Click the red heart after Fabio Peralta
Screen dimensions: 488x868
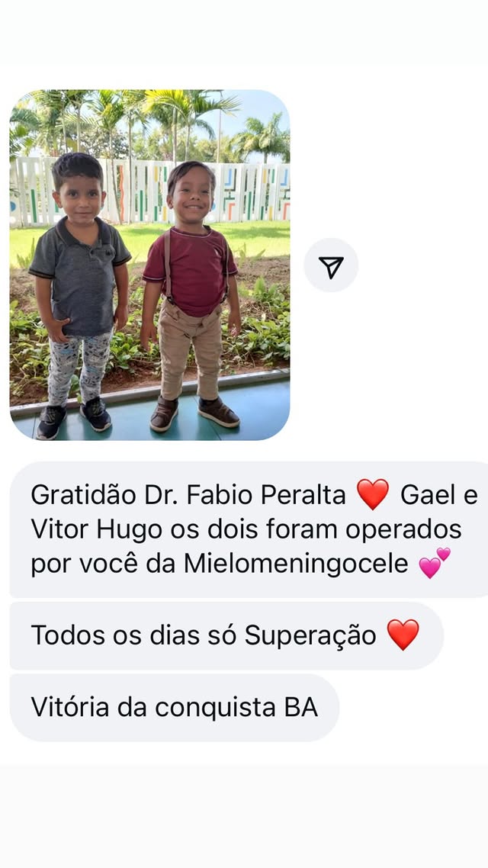372,494
